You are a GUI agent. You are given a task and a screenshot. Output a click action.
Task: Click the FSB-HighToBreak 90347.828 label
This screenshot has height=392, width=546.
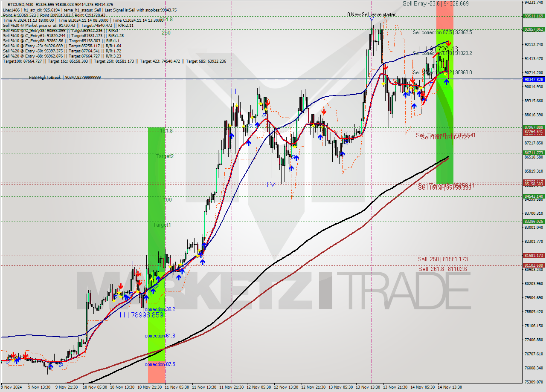pos(65,77)
